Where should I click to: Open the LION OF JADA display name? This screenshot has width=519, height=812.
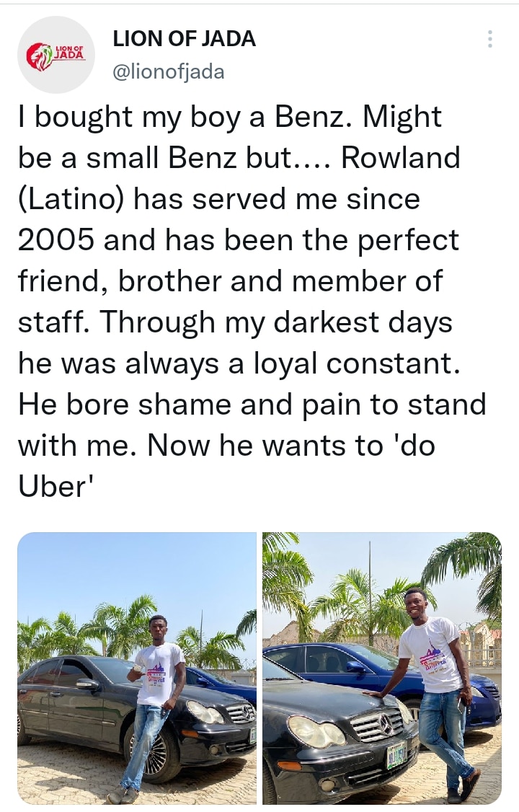[x=185, y=39]
